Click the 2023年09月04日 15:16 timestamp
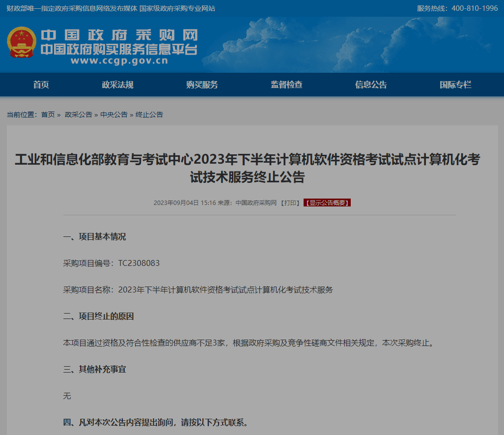Screen dimensions: 504x435 [185, 203]
